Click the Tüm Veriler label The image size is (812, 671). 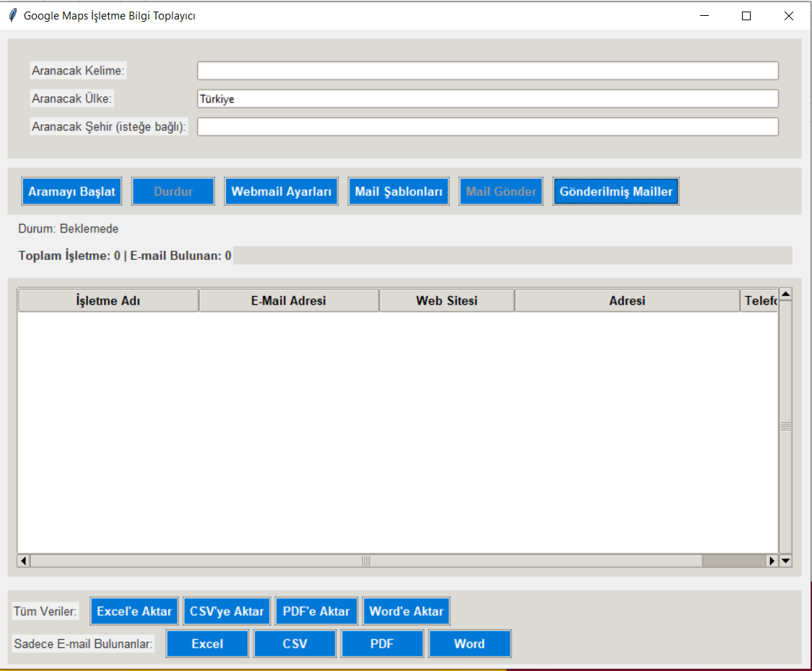click(x=45, y=612)
